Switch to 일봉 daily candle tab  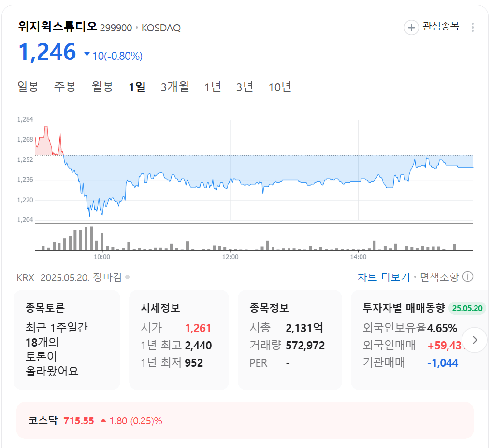click(x=28, y=87)
